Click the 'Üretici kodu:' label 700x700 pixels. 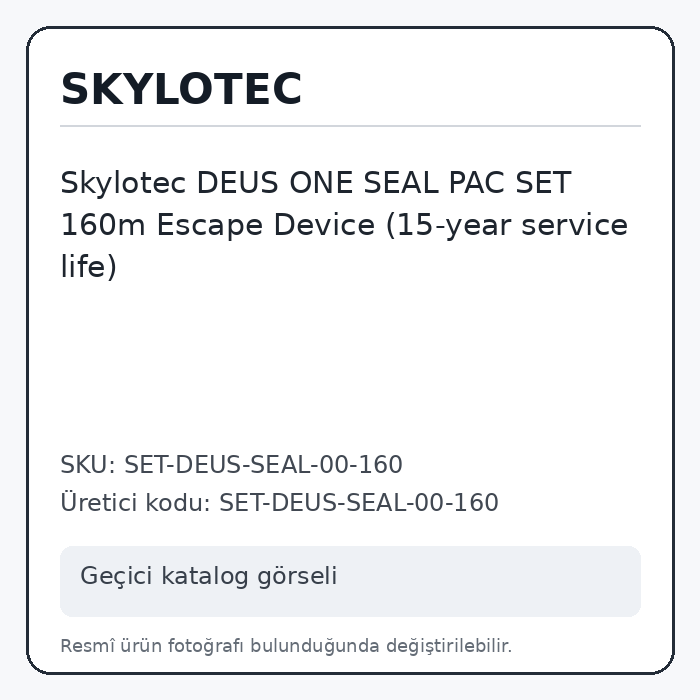(135, 502)
